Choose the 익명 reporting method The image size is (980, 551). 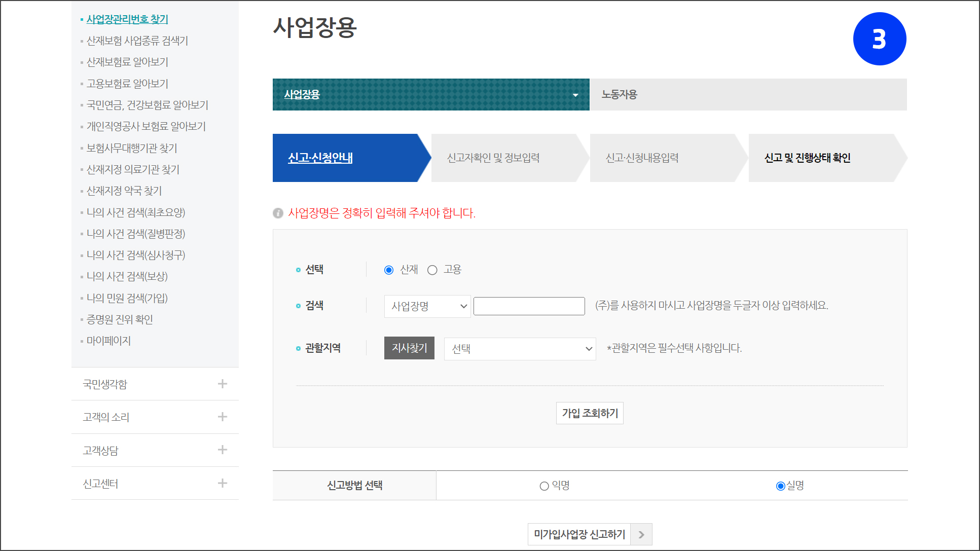click(x=544, y=486)
